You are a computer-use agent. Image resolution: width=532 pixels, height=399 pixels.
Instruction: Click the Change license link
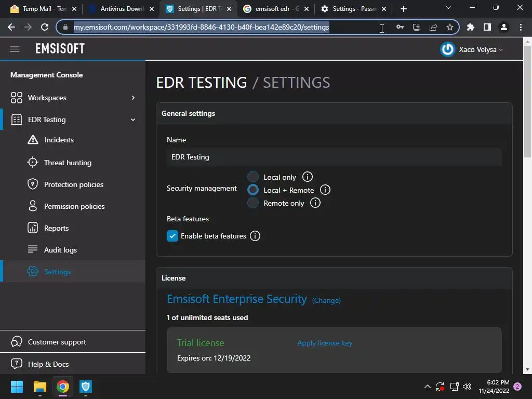coord(326,301)
